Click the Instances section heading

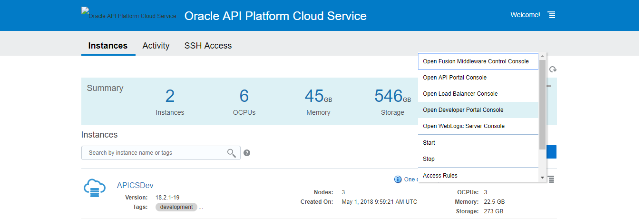[99, 135]
